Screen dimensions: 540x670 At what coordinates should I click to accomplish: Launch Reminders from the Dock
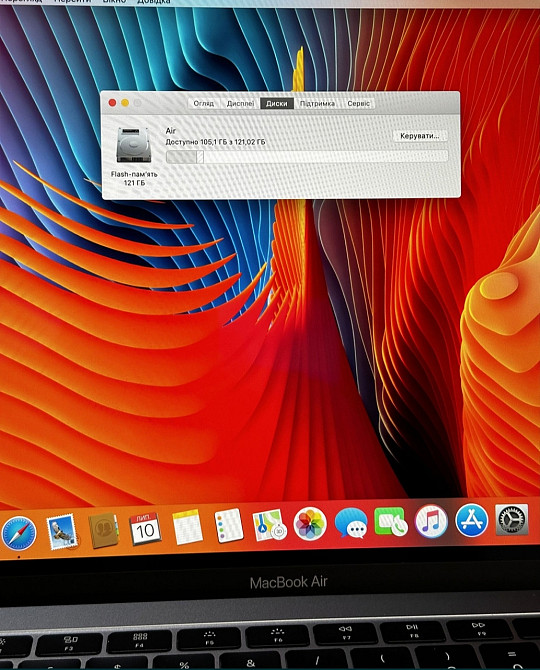point(229,525)
